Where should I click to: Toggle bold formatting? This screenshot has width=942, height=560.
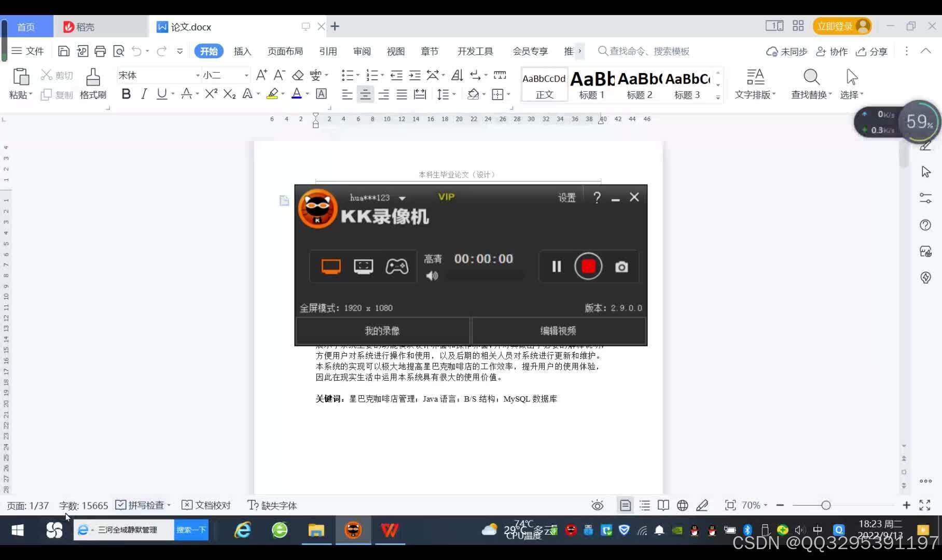point(126,94)
